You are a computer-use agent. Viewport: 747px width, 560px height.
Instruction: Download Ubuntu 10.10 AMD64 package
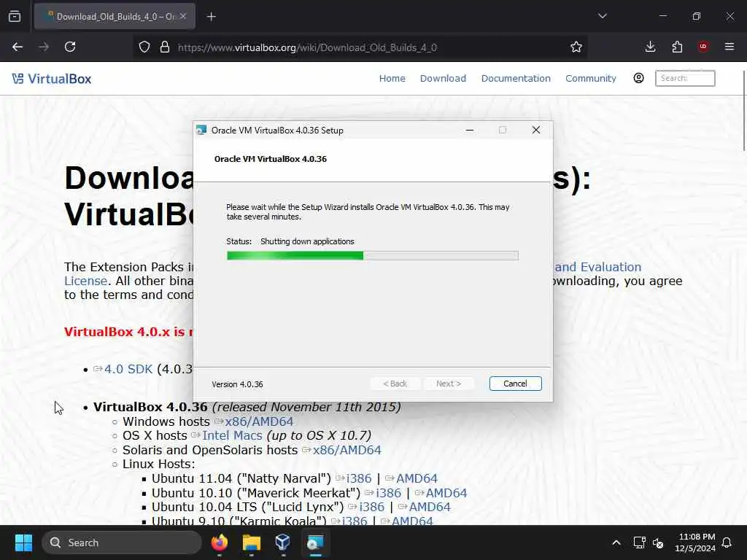tap(446, 493)
